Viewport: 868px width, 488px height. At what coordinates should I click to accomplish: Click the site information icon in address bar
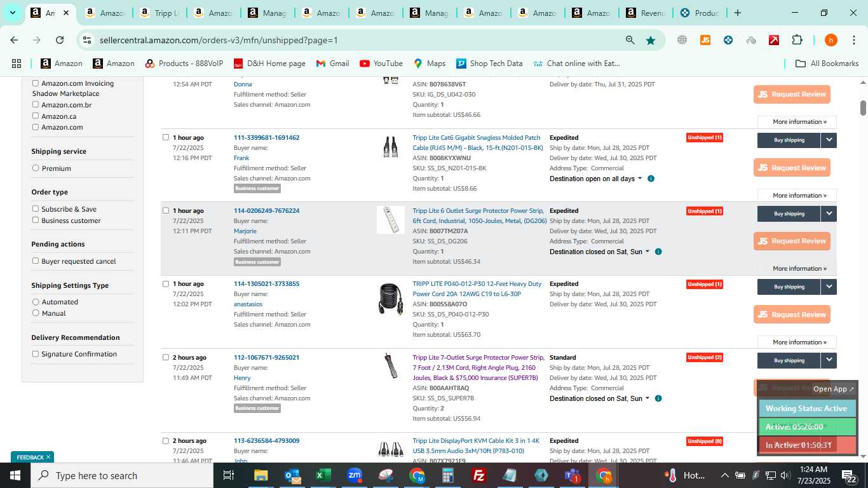click(87, 40)
